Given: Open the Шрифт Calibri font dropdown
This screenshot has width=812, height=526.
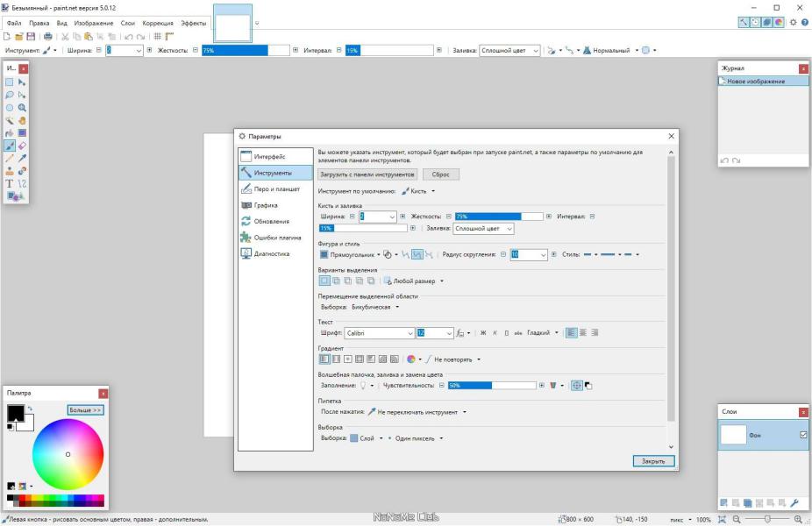Looking at the screenshot, I should pos(380,333).
